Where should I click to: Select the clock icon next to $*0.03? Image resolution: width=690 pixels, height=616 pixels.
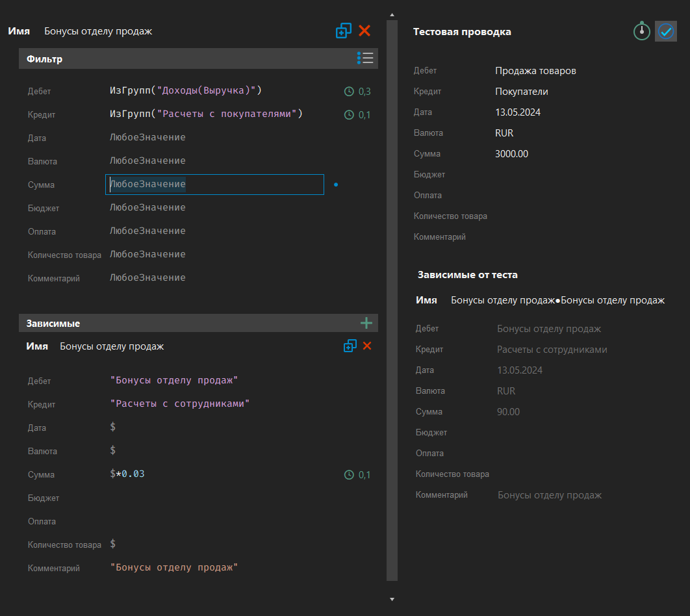[x=348, y=474]
